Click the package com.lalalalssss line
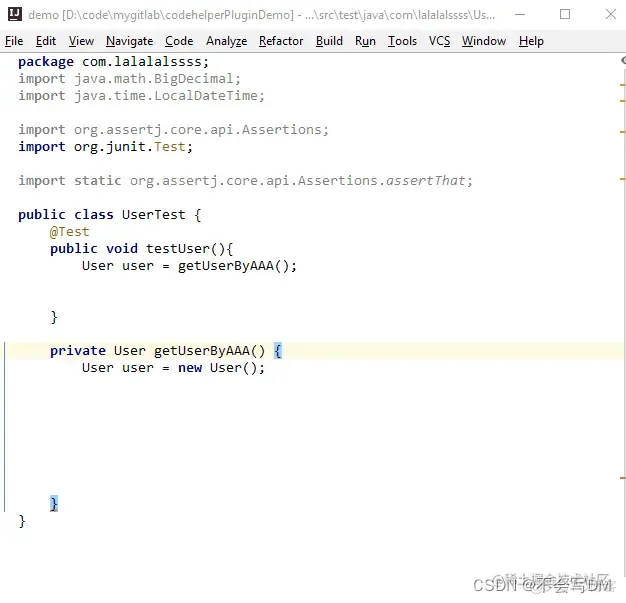This screenshot has height=603, width=626. point(113,62)
